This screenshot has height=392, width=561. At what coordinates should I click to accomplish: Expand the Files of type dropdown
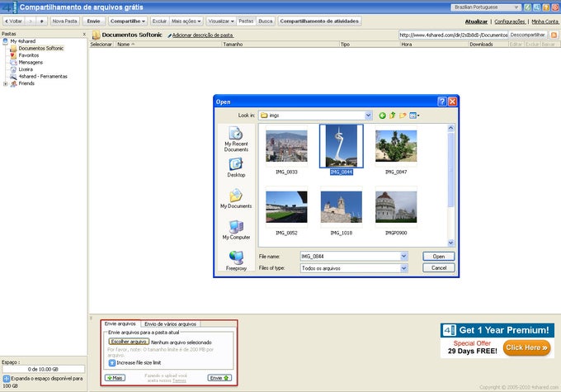click(404, 267)
